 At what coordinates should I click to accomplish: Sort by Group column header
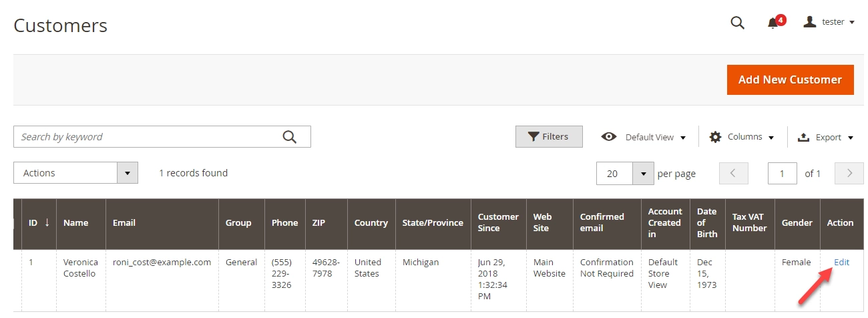click(x=242, y=223)
